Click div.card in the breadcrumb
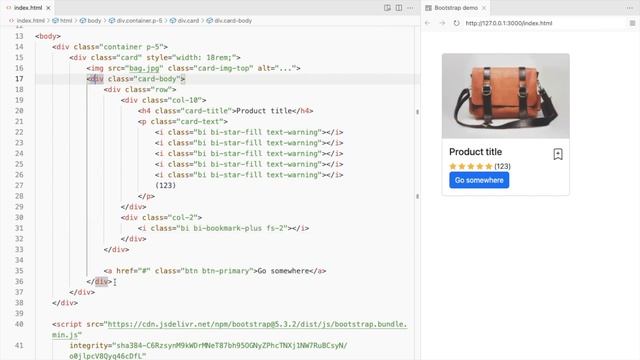The image size is (640, 360). 188,20
